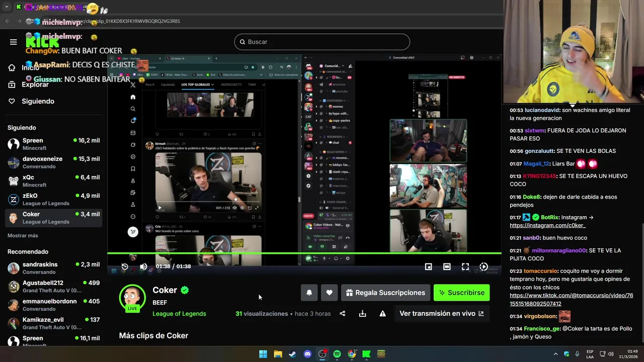This screenshot has height=362, width=644.
Task: Open recommended channel sandraskins
Action: [x=53, y=268]
